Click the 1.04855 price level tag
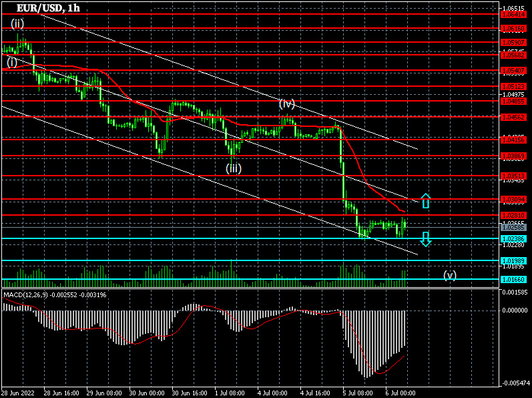This screenshot has width=532, height=398. (x=514, y=101)
